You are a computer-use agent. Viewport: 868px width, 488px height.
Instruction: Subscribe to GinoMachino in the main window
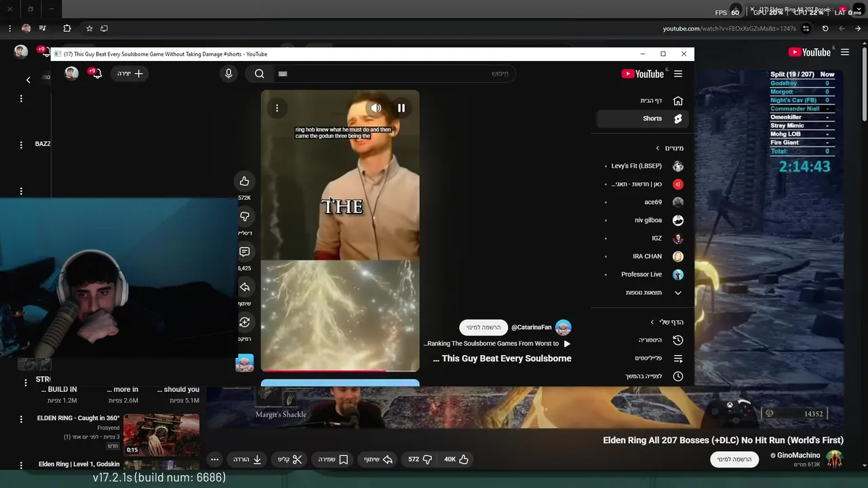pyautogui.click(x=734, y=459)
